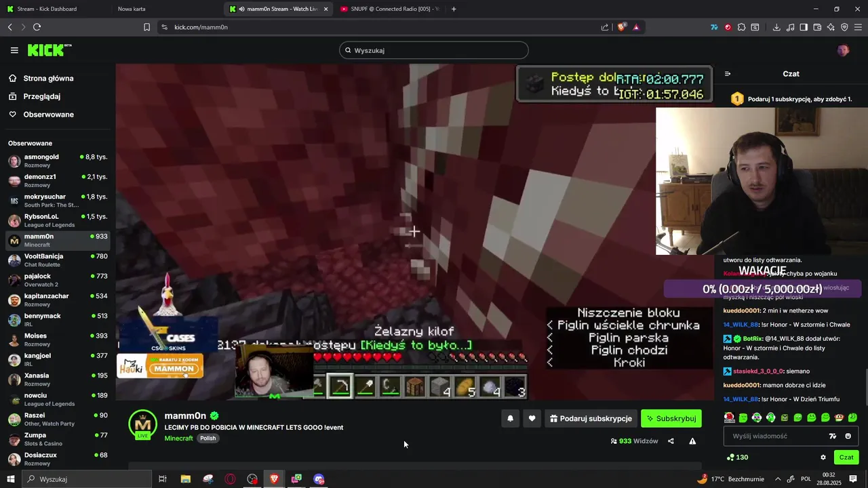This screenshot has height=488, width=868.
Task: Open the Brave Shields lion icon
Action: (621, 27)
